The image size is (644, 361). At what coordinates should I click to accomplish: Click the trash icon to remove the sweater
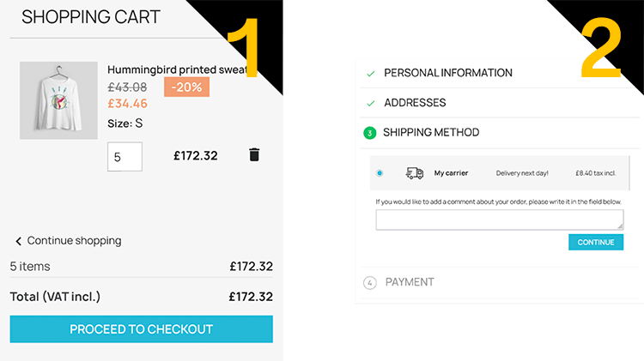coord(254,155)
